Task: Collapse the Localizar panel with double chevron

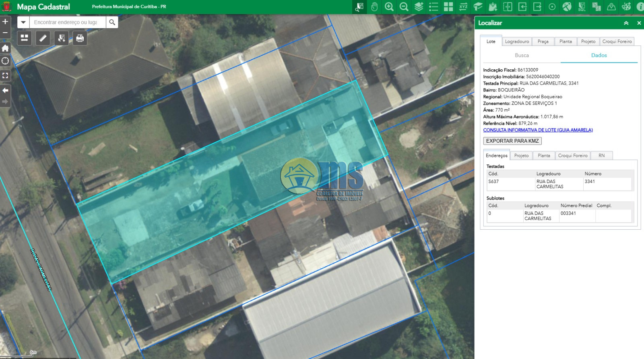Action: point(626,23)
